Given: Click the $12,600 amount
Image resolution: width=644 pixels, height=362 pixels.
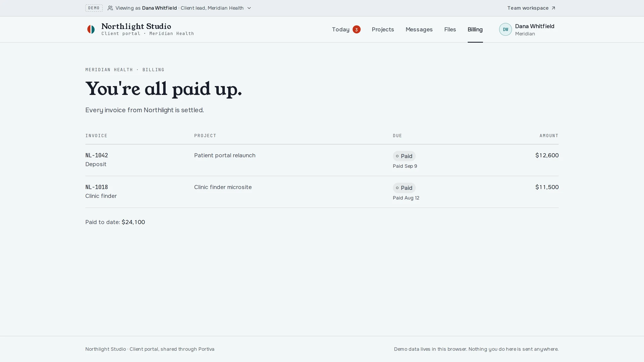Looking at the screenshot, I should pyautogui.click(x=547, y=156).
